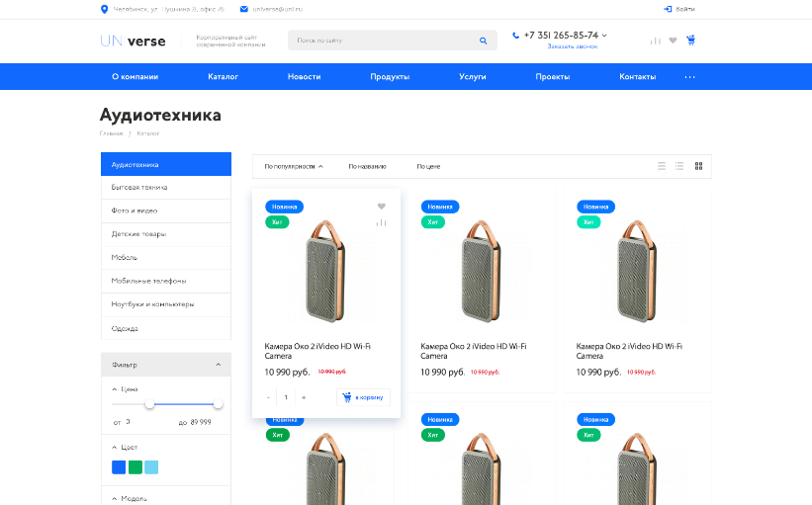Click the search magnifier icon
This screenshot has width=812, height=505.
pos(483,41)
